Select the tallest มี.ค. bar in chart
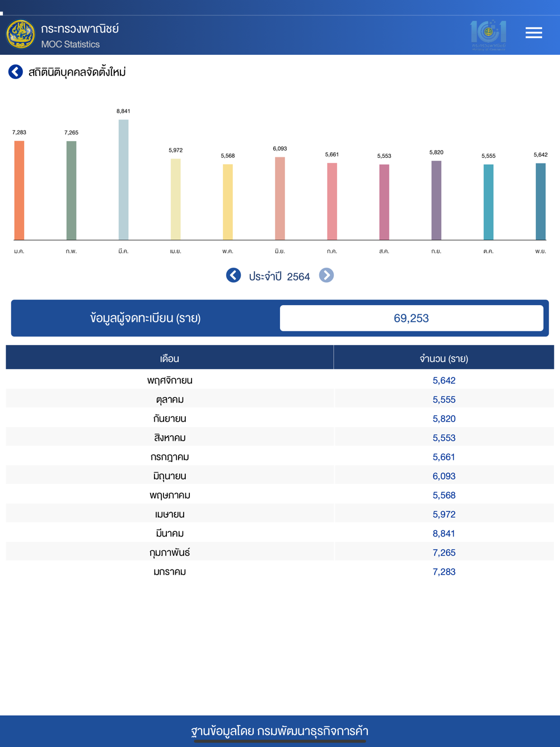The width and height of the screenshot is (560, 747). coord(123,180)
